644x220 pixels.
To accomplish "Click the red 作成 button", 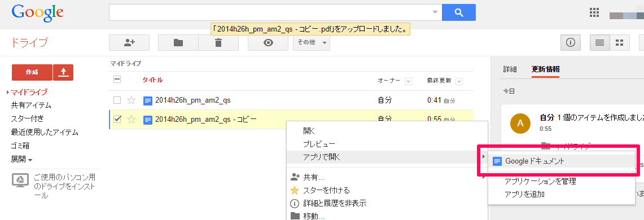I will click(32, 72).
